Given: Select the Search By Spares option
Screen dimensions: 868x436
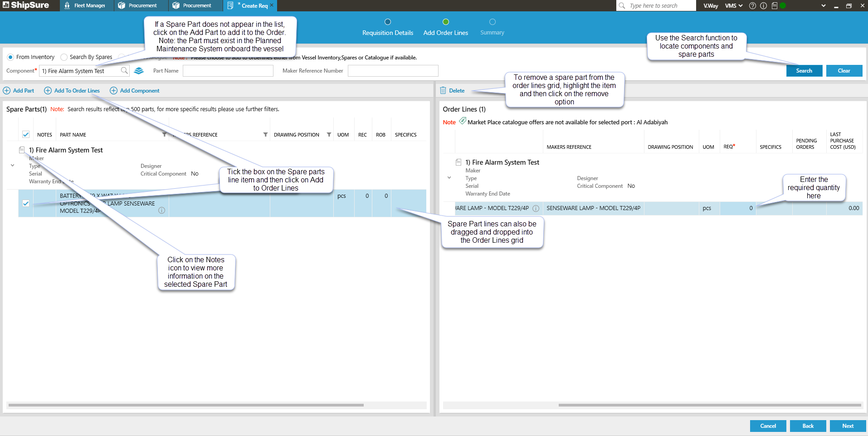Looking at the screenshot, I should [x=64, y=57].
